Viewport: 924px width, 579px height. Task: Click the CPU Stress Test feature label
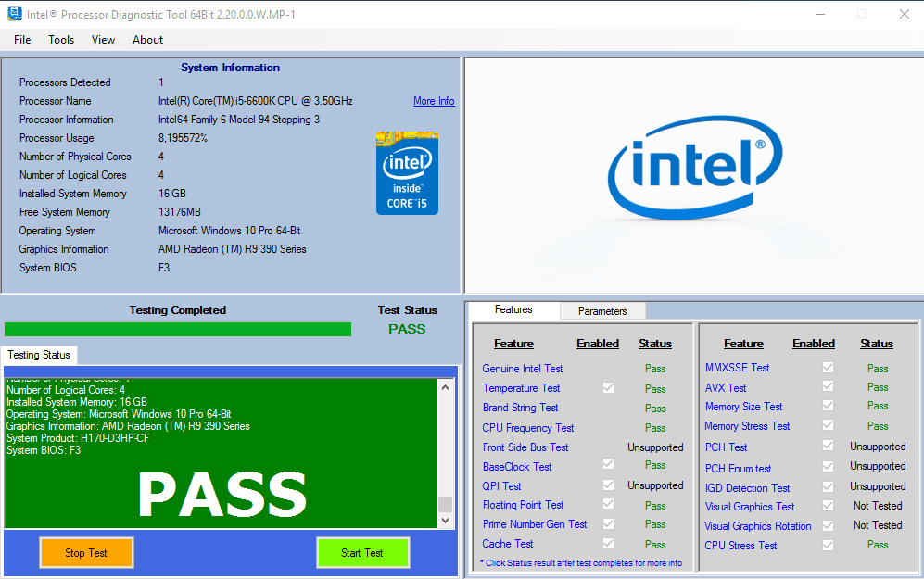(740, 546)
